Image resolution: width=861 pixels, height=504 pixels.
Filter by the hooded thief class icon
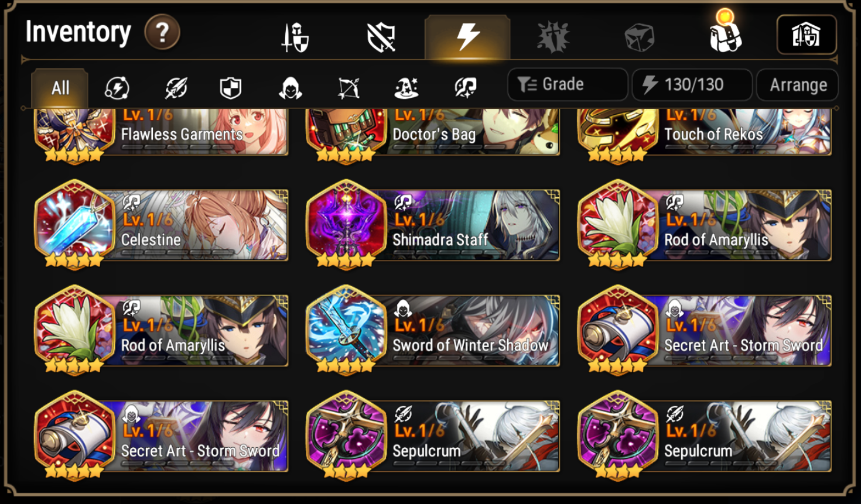(290, 88)
